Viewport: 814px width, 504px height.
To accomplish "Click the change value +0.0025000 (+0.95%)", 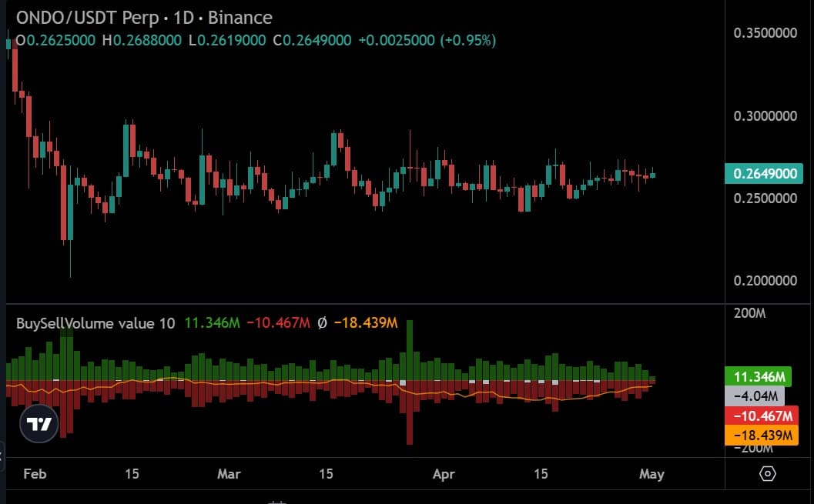I will tap(427, 41).
